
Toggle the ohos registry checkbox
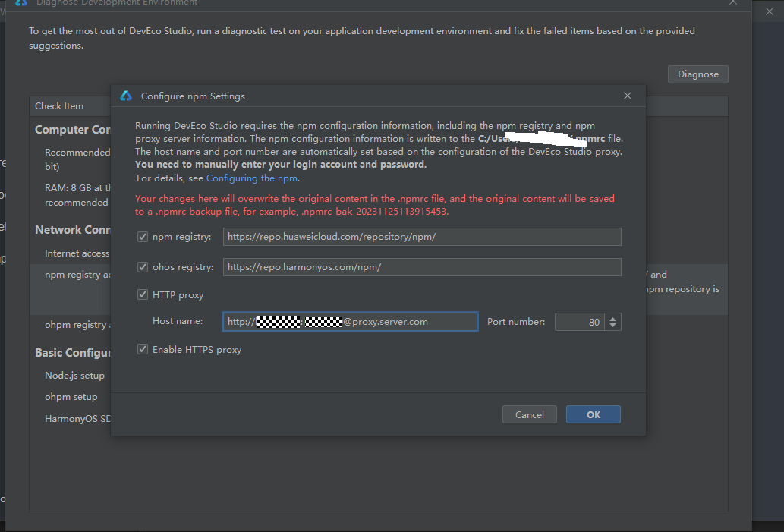[x=143, y=267]
